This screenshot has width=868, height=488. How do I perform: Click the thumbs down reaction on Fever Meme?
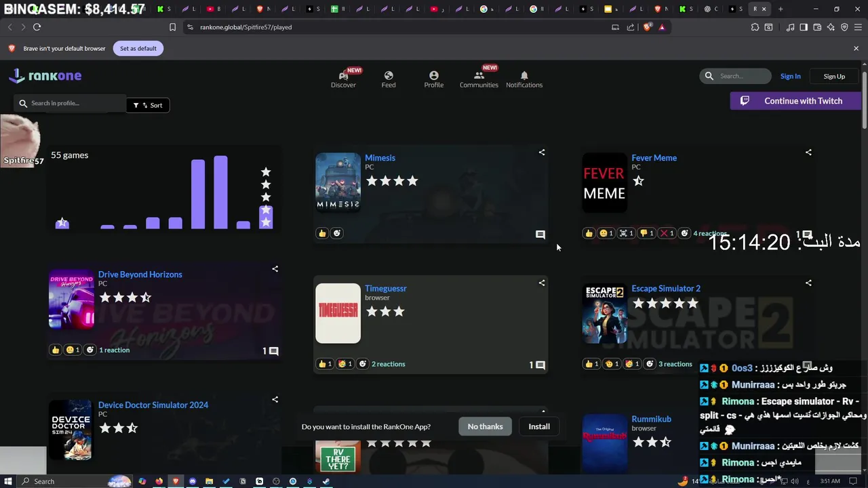(646, 233)
